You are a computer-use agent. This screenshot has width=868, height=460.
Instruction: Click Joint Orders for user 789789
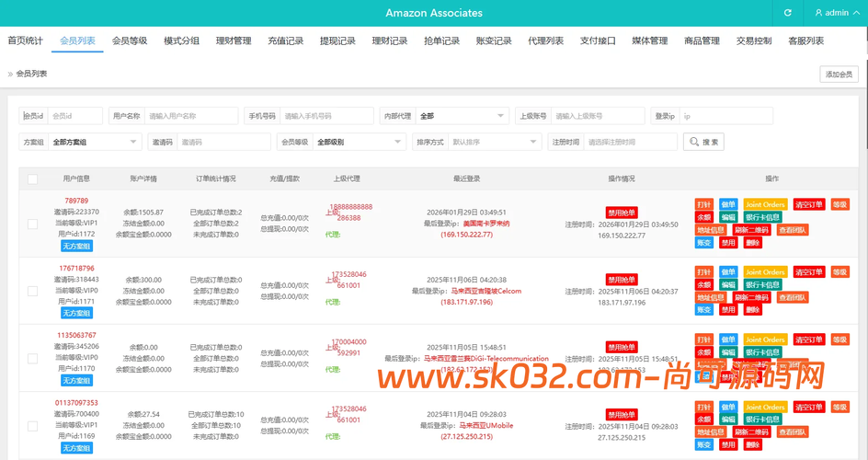click(765, 204)
